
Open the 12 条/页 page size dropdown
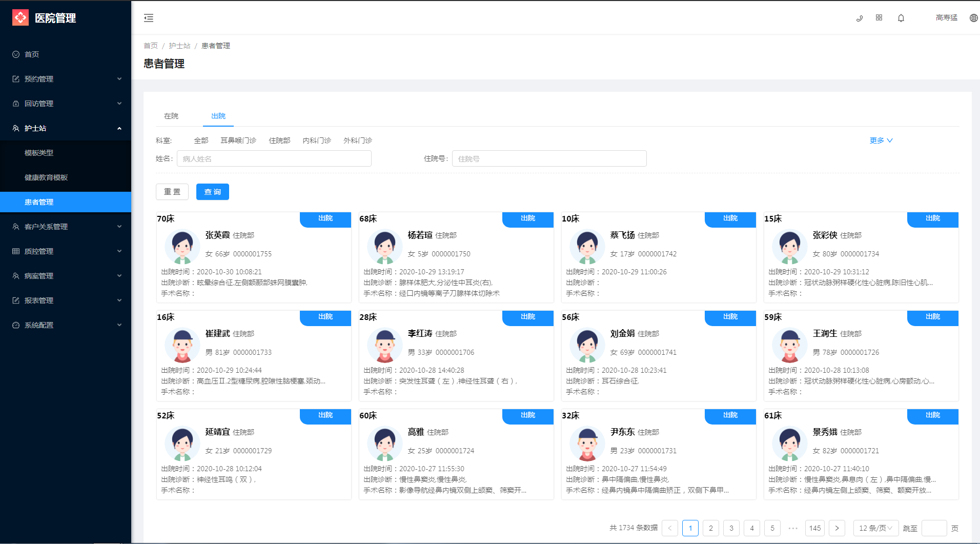click(x=876, y=528)
